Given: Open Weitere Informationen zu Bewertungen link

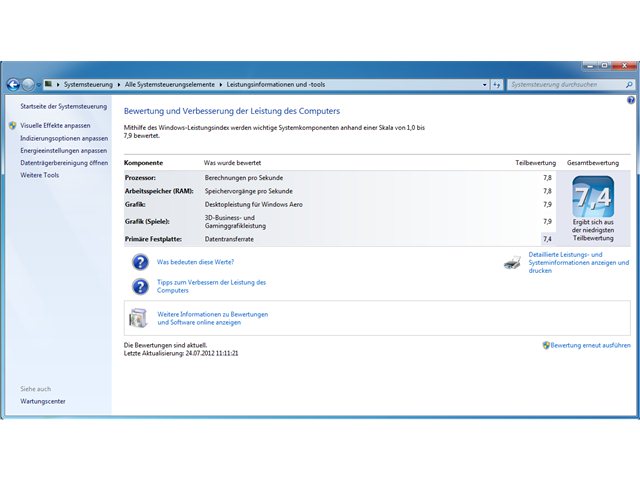Looking at the screenshot, I should [213, 318].
